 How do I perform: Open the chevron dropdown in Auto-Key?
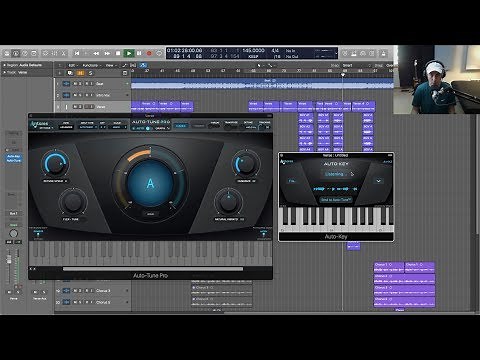pyautogui.click(x=379, y=181)
